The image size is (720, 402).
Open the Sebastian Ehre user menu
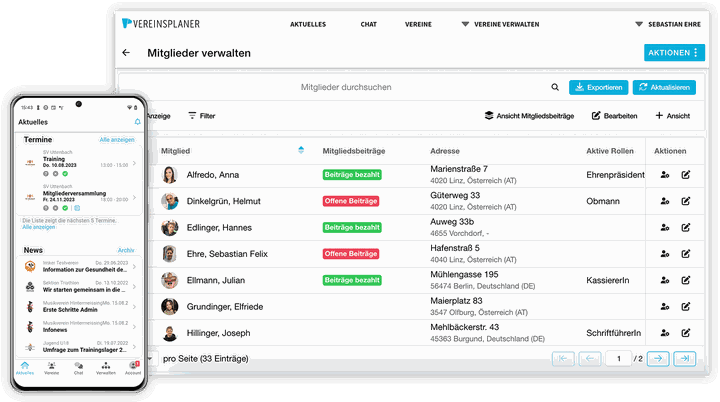672,23
